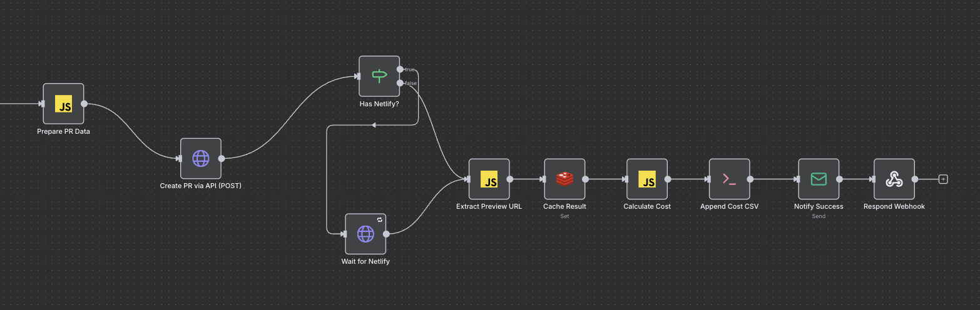Open the Create PR via API globe node
This screenshot has width=980, height=310.
tap(201, 159)
